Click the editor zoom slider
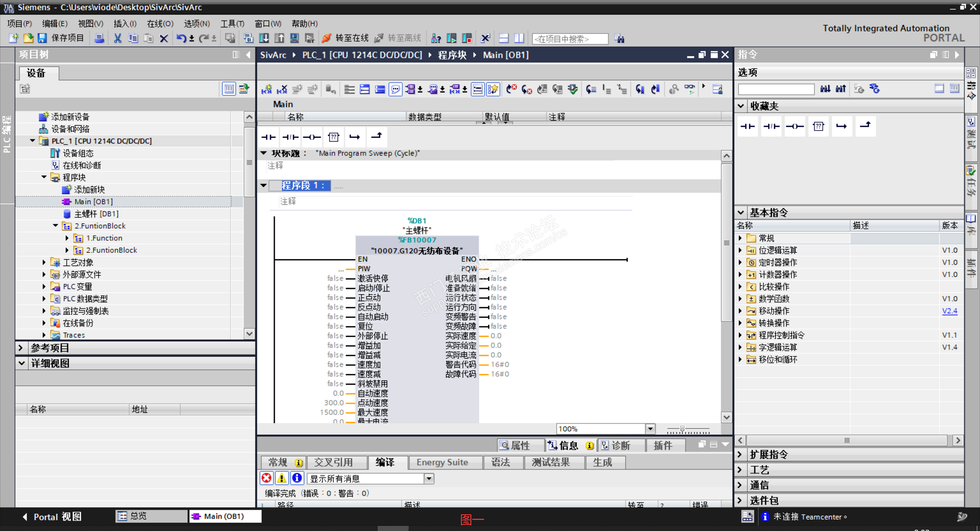 click(682, 429)
